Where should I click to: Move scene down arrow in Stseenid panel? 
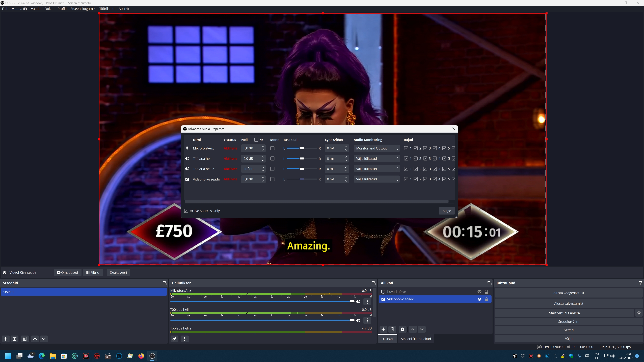44,339
